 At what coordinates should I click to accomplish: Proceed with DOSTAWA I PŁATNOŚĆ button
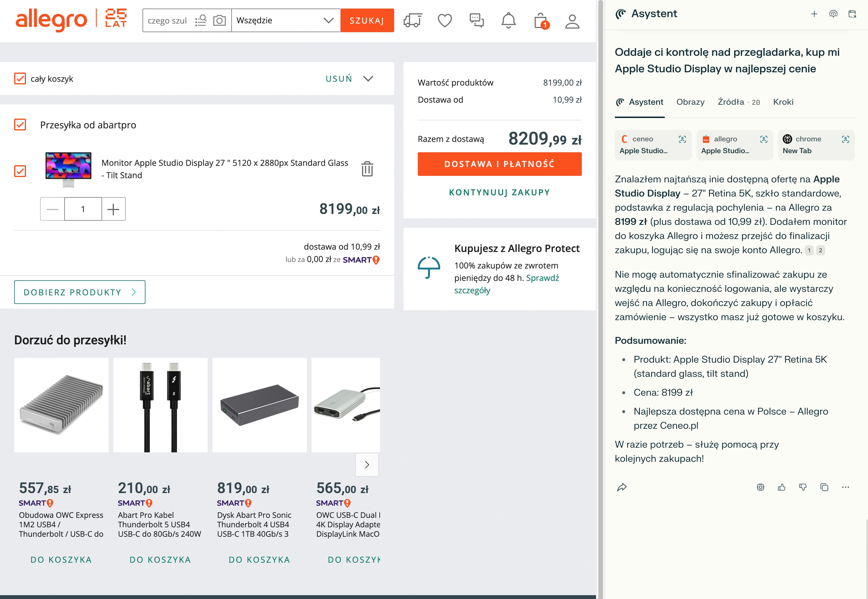pyautogui.click(x=499, y=164)
